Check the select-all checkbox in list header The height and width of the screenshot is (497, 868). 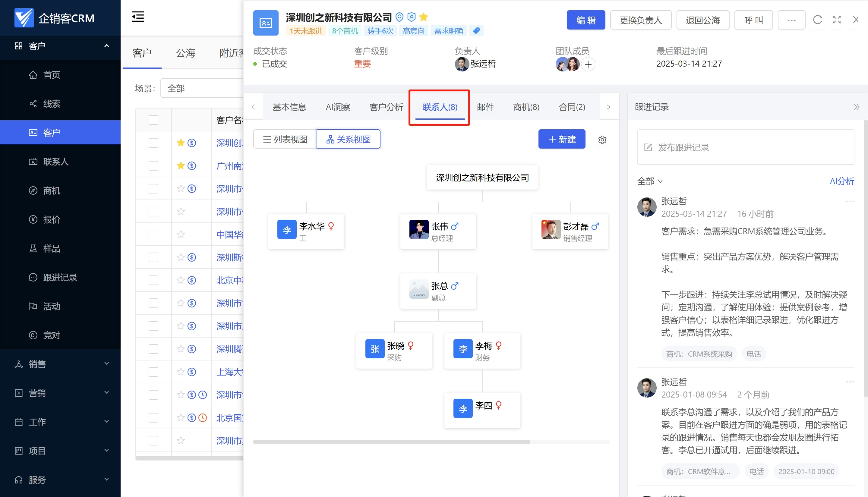(x=153, y=120)
